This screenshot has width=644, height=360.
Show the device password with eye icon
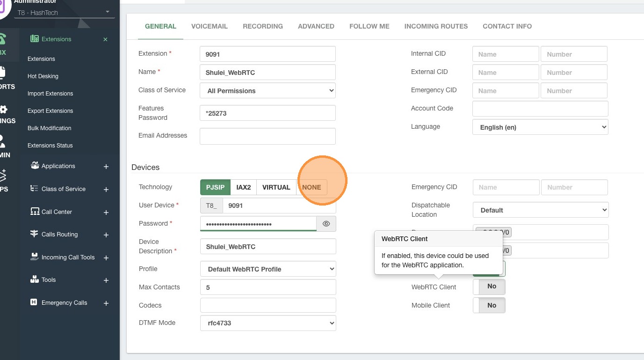(x=326, y=224)
